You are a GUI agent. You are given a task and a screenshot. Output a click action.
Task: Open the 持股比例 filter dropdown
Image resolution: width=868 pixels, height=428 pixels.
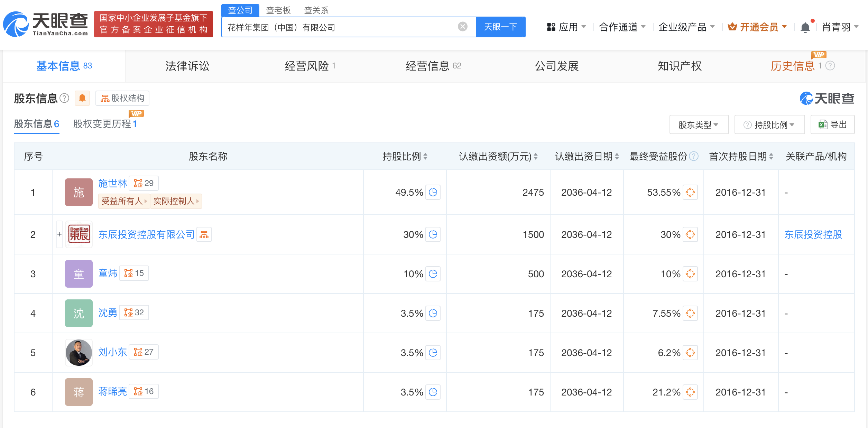pyautogui.click(x=769, y=124)
